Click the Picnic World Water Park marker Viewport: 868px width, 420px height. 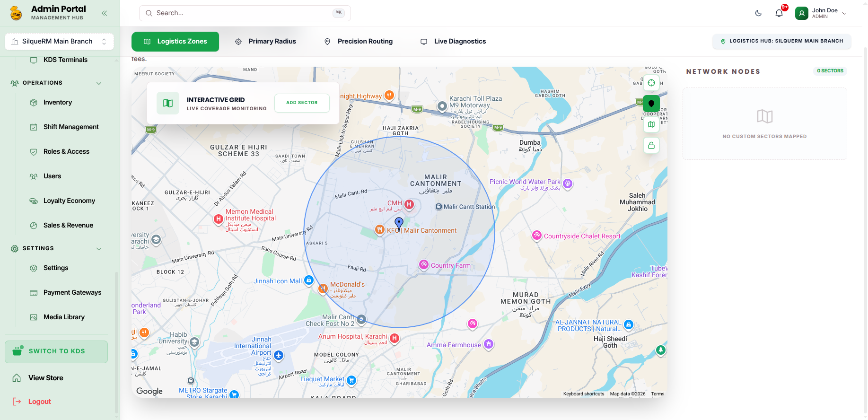568,184
